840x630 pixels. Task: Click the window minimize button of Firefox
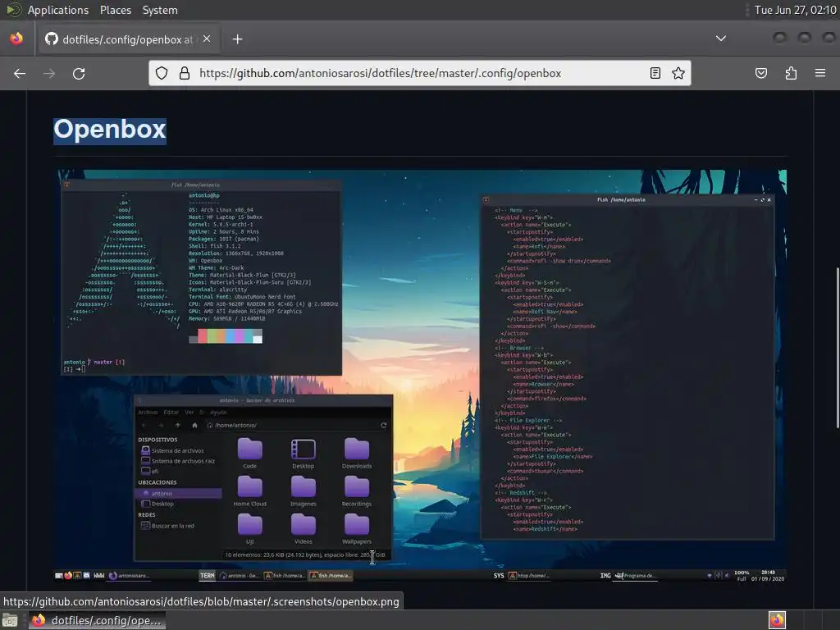(780, 38)
